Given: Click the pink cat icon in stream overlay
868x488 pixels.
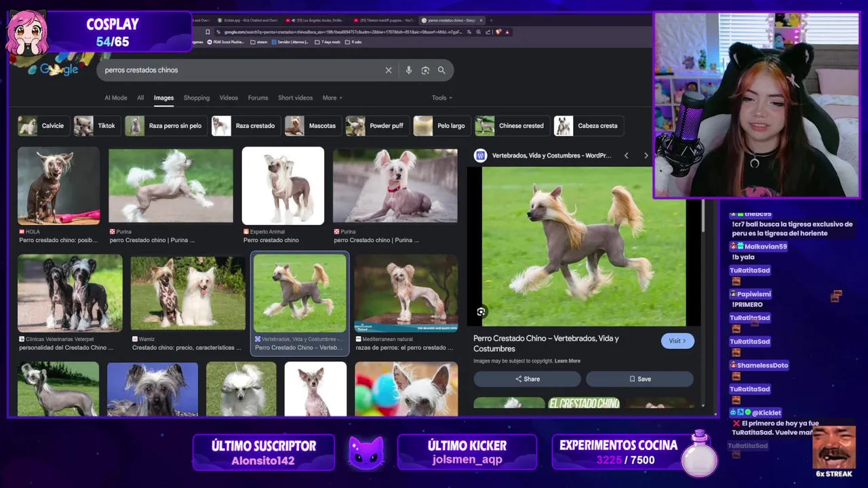Looking at the screenshot, I should [x=366, y=452].
